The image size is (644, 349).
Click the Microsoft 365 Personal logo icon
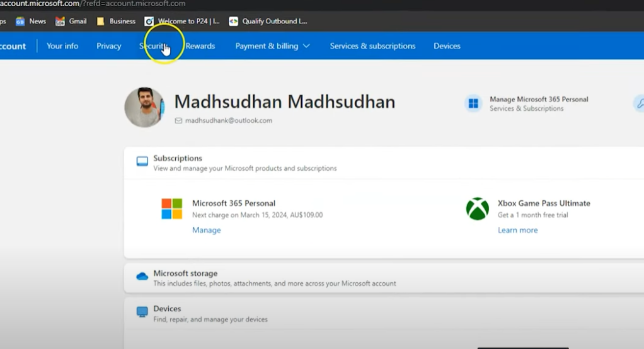171,209
